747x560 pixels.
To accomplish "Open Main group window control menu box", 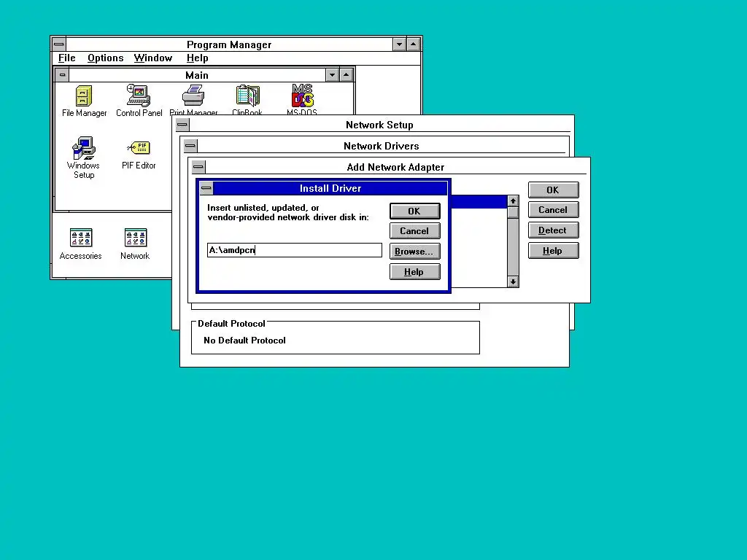I will 63,75.
